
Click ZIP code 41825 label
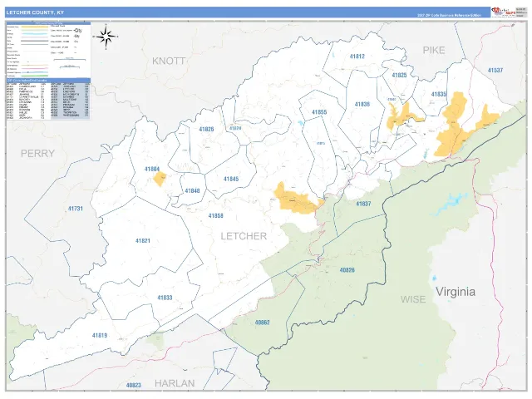pos(399,75)
